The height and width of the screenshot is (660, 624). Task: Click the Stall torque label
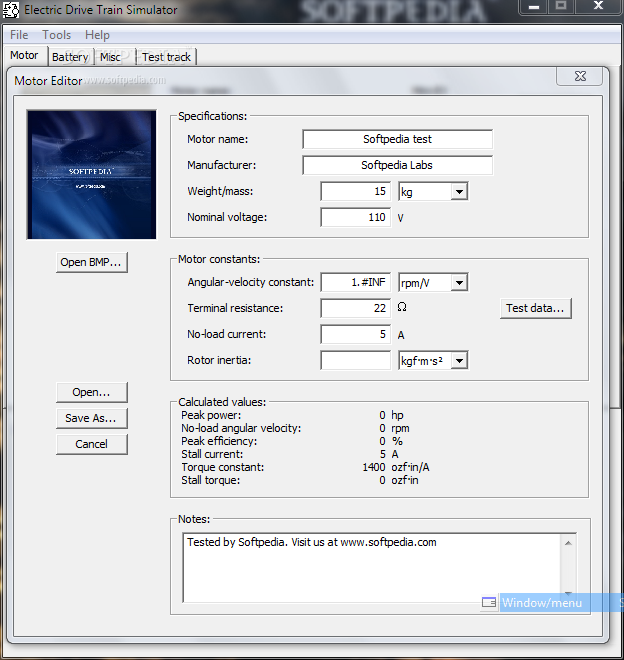[211, 480]
